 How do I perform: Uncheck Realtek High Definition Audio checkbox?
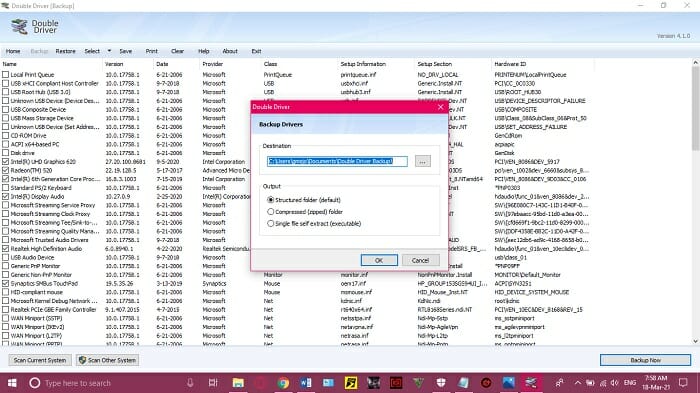tap(5, 249)
